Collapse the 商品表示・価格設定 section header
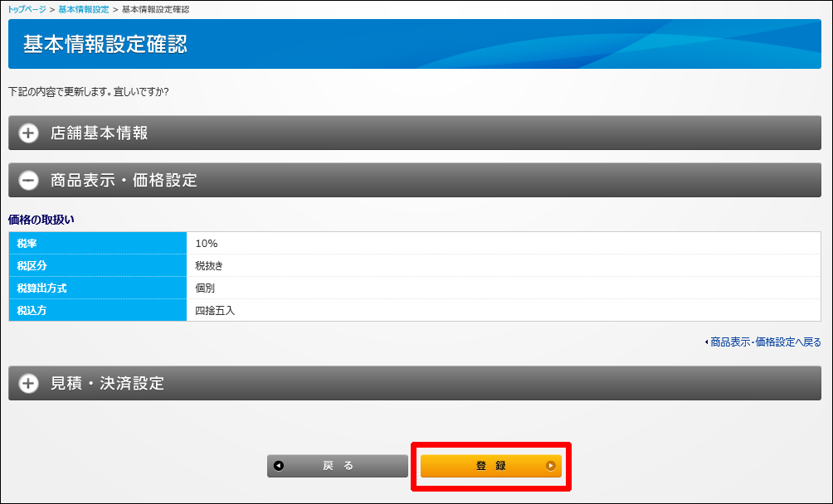This screenshot has width=833, height=504. pyautogui.click(x=415, y=180)
